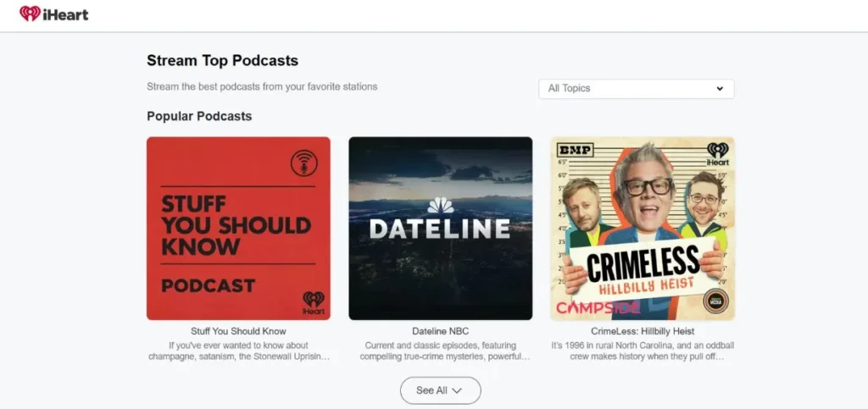868x409 pixels.
Task: Click the Popular Podcasts heading
Action: click(x=199, y=116)
